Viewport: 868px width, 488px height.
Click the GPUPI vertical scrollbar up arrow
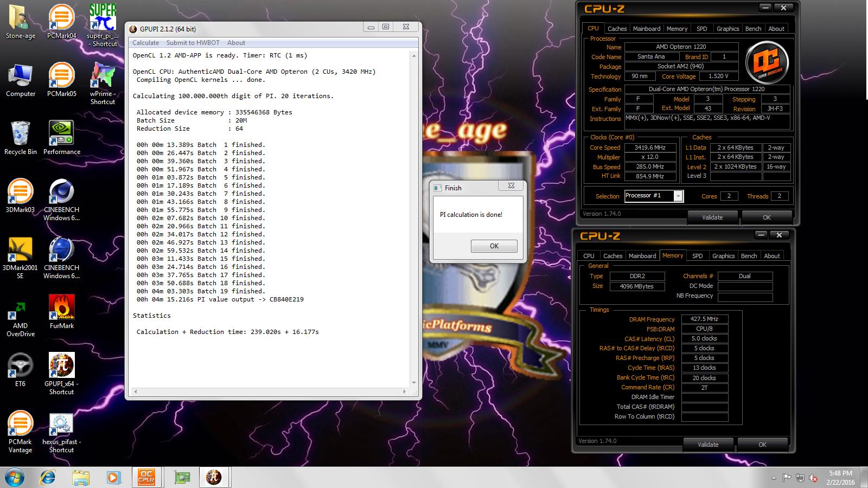point(414,55)
